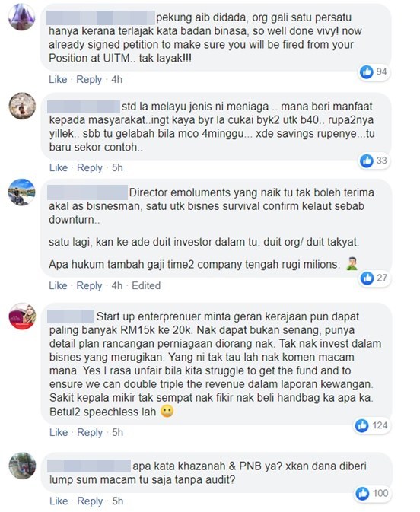This screenshot has height=512, width=420.
Task: Reply to the Director emoluments comment
Action: point(89,285)
